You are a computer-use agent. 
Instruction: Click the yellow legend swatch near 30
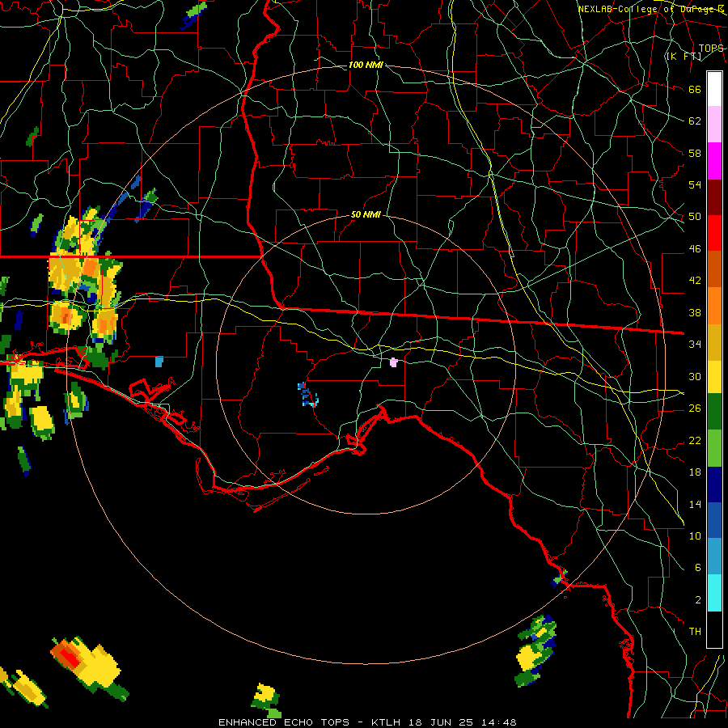[714, 376]
